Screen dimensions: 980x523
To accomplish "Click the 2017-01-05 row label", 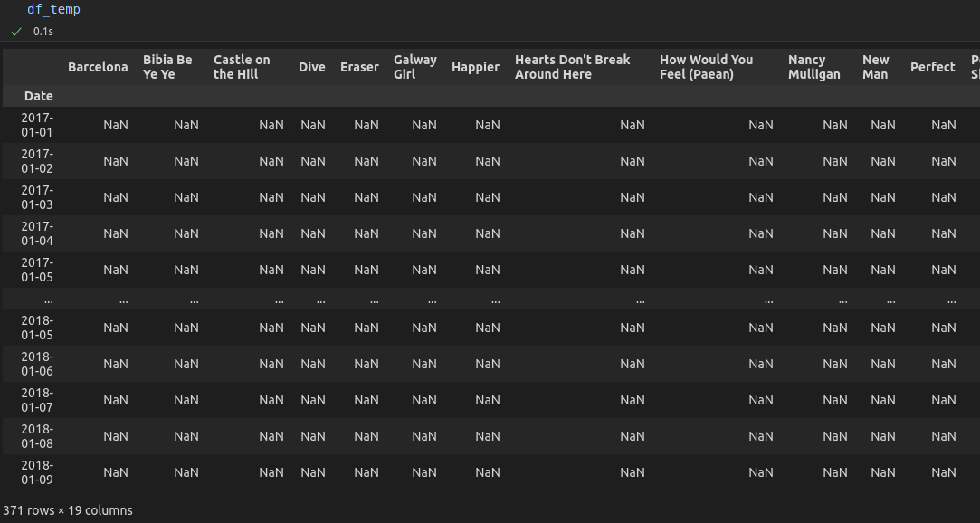I will (37, 270).
